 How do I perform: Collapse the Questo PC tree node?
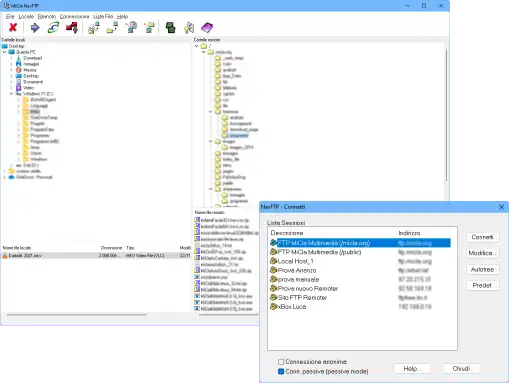pos(4,52)
